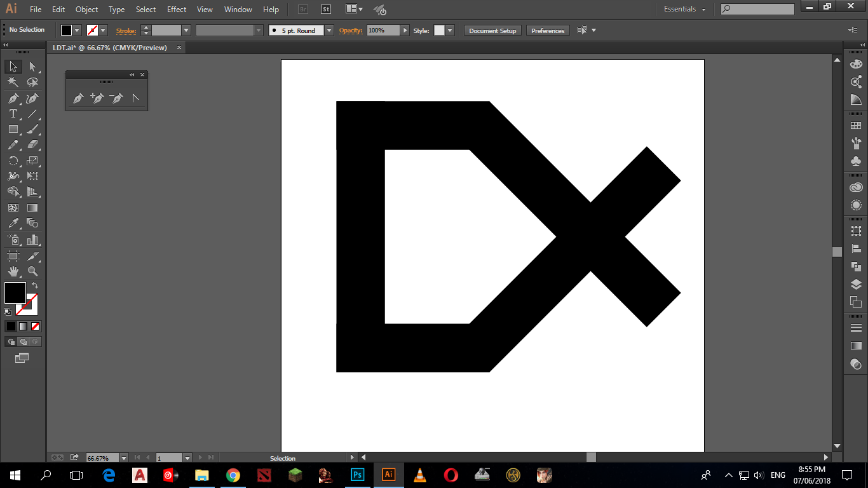868x488 pixels.
Task: Select the Column Graph tool
Action: 33,240
